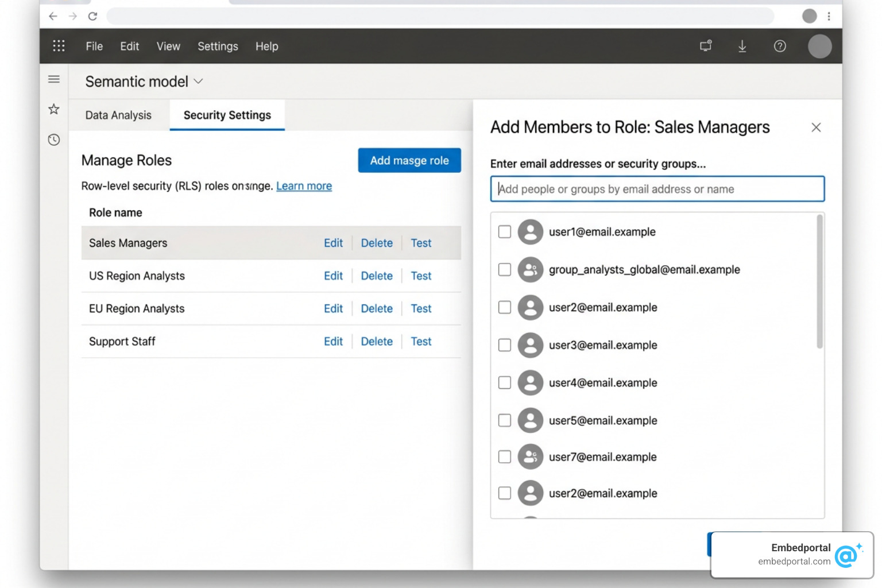Open the Learn more link
Screen dimensions: 882x588
304,186
